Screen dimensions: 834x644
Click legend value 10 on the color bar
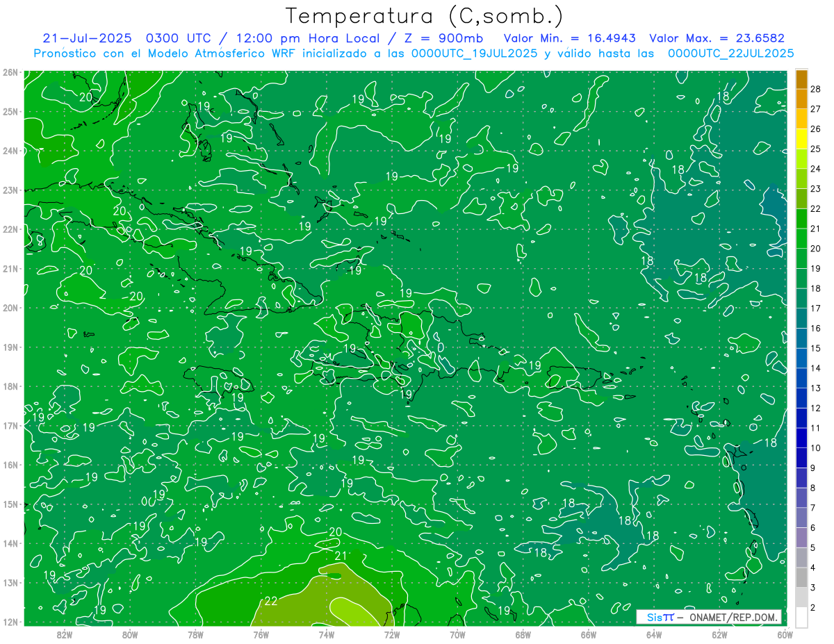coord(815,448)
